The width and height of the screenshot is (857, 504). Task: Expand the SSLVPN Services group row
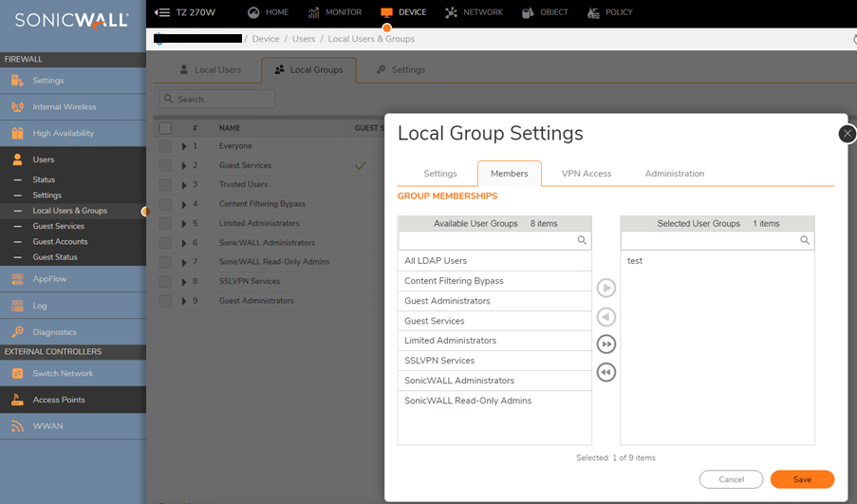click(x=184, y=281)
